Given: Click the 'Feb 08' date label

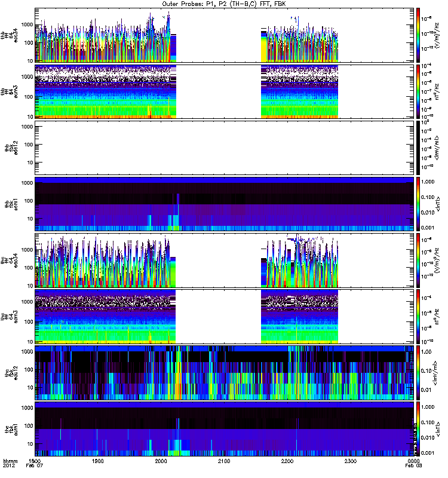Looking at the screenshot, I should point(413,466).
